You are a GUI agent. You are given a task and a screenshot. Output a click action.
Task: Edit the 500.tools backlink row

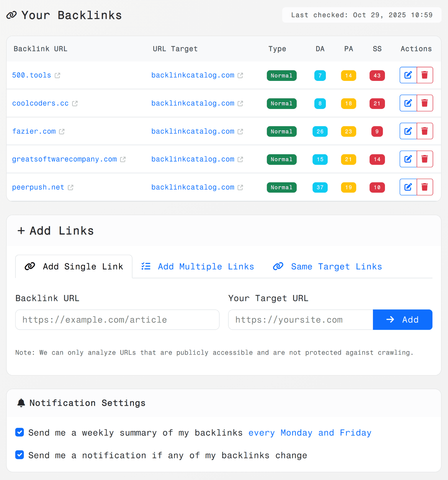pyautogui.click(x=408, y=75)
